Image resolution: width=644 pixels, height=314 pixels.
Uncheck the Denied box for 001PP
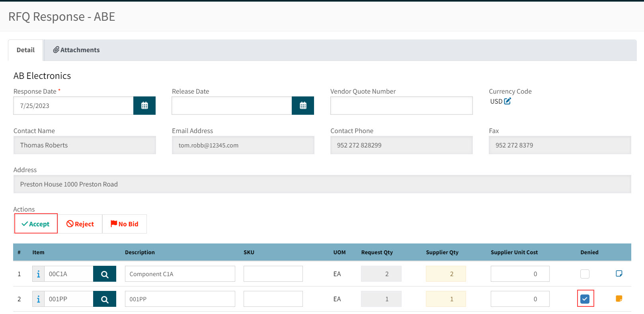[x=585, y=299]
